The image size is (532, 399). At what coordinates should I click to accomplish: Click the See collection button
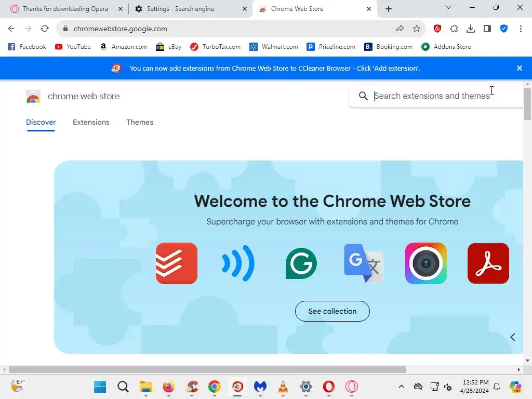332,311
